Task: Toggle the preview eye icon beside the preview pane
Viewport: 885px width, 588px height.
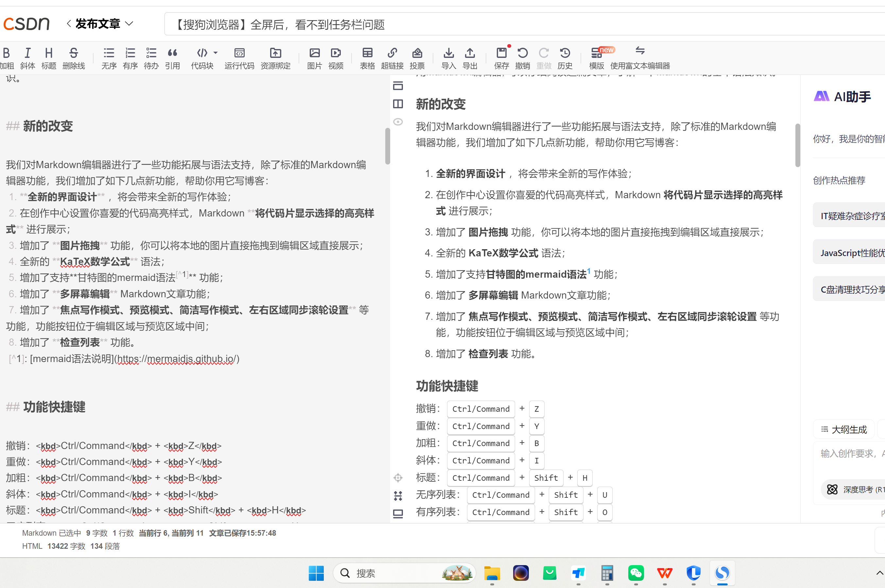Action: [x=398, y=122]
